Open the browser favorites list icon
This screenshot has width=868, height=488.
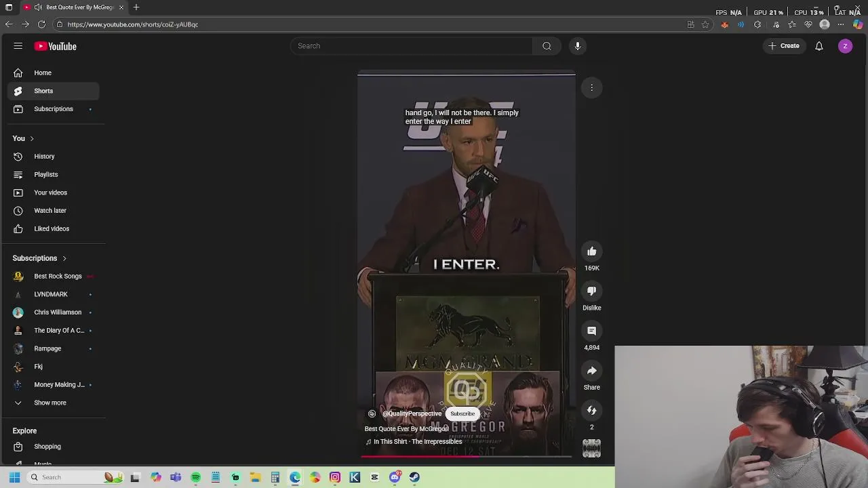pos(791,24)
